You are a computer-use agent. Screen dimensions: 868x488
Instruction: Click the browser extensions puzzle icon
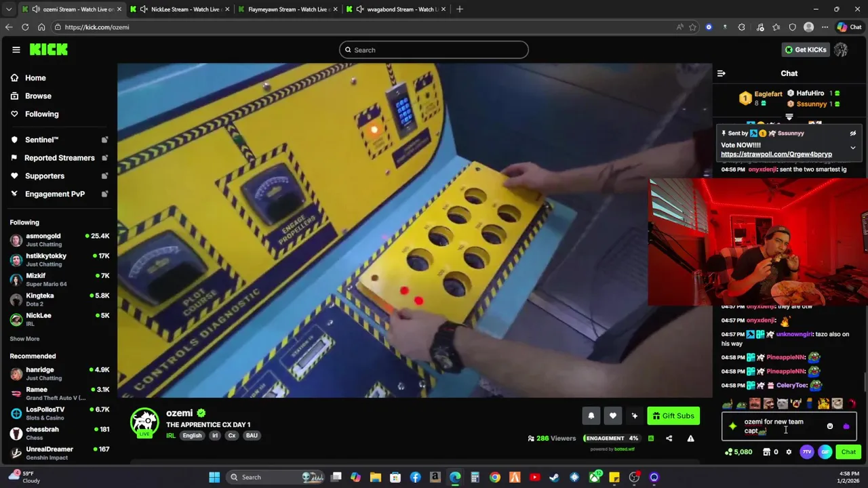coord(741,27)
